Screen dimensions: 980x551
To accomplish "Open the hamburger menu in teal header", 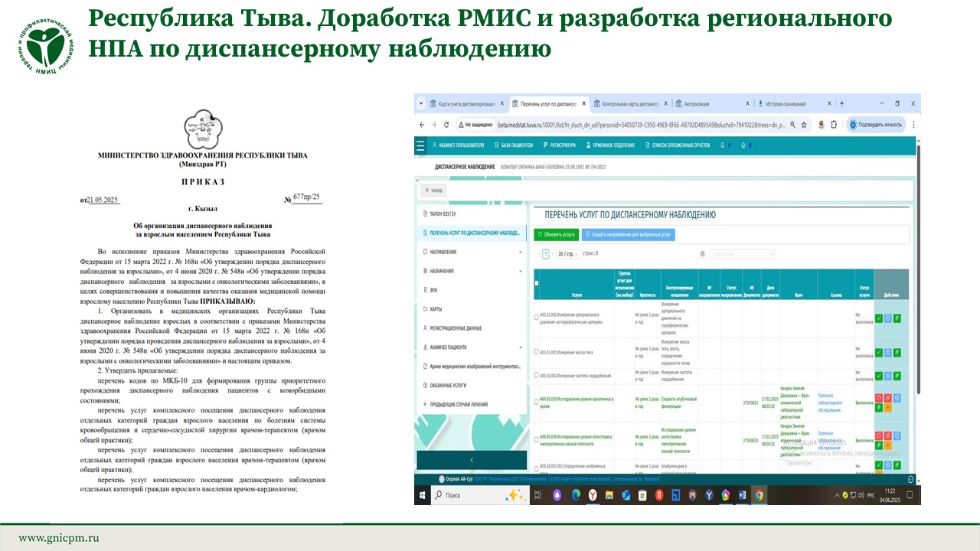I will (420, 145).
